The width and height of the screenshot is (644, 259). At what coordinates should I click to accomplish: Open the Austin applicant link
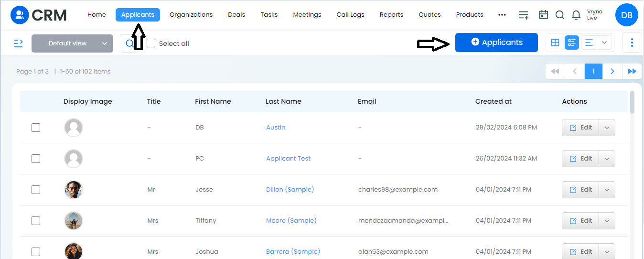276,128
